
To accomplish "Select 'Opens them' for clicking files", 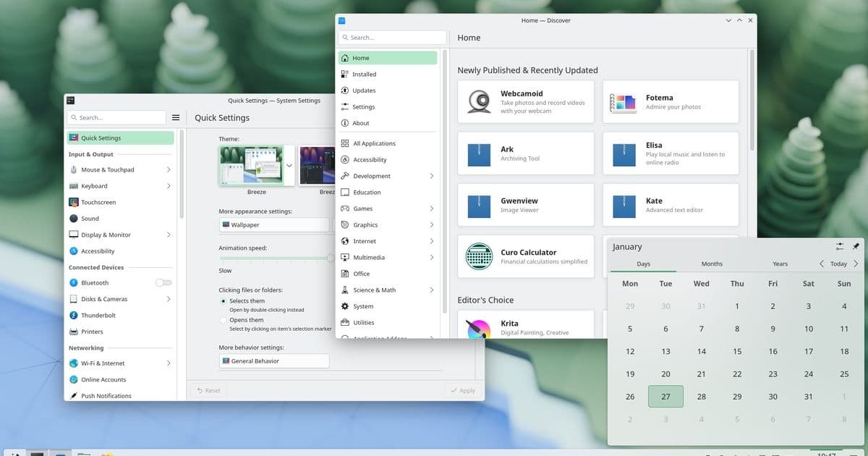I will (x=221, y=319).
